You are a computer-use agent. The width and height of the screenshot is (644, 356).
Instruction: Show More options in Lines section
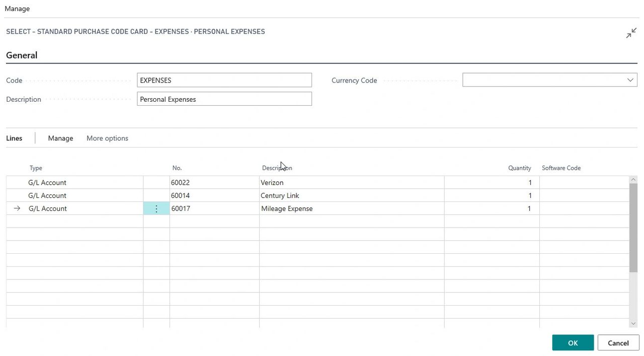coord(107,138)
